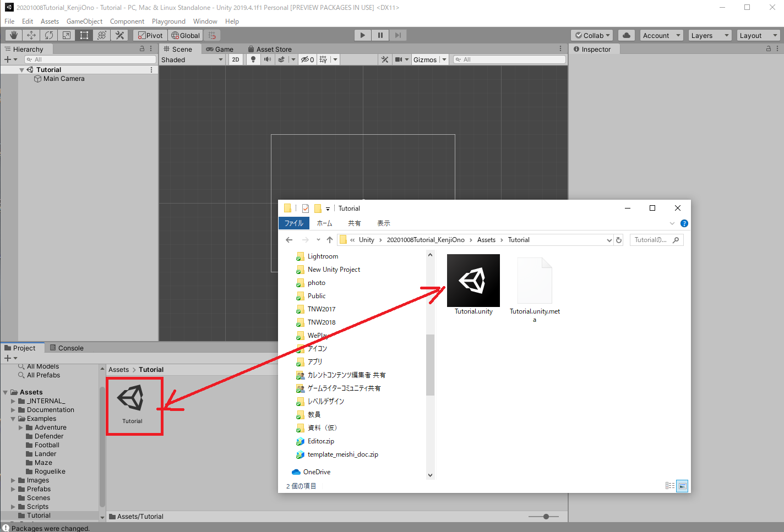Expand the Adventure folder
The height and width of the screenshot is (532, 784).
pyautogui.click(x=21, y=427)
